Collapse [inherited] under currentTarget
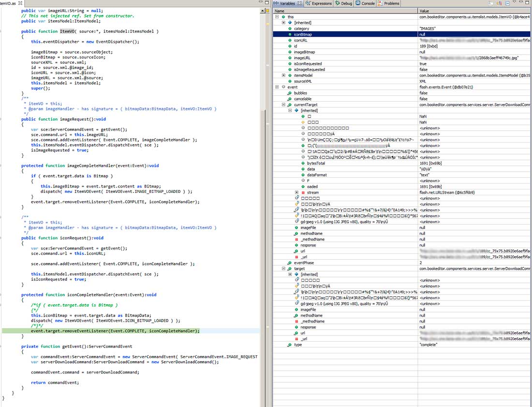Image resolution: width=532 pixels, height=407 pixels. [290, 110]
